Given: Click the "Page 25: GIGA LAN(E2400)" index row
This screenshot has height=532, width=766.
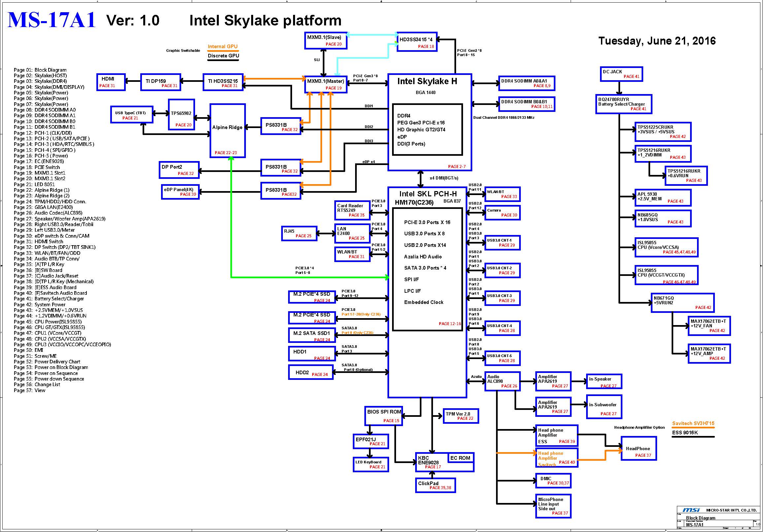Looking at the screenshot, I should (43, 207).
